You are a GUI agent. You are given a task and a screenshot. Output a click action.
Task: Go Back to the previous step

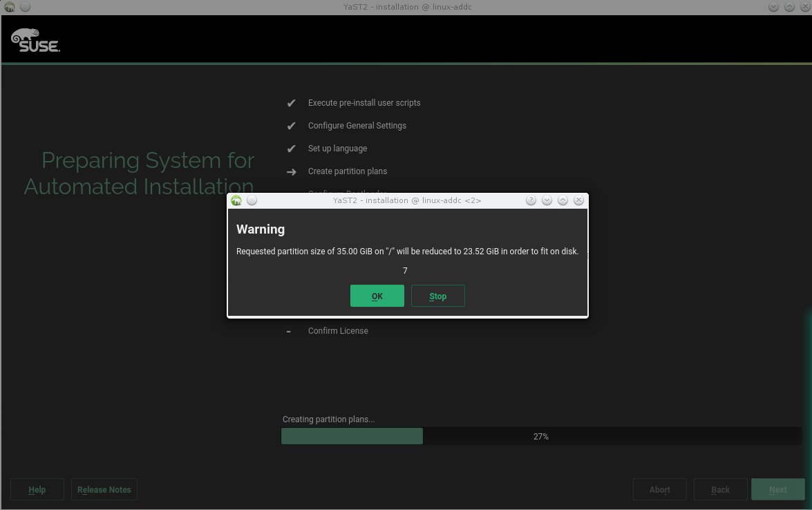(x=720, y=489)
